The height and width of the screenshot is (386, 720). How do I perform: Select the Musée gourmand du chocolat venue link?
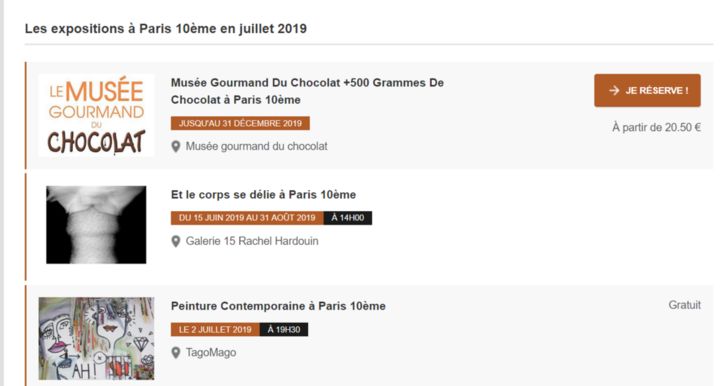coord(256,146)
